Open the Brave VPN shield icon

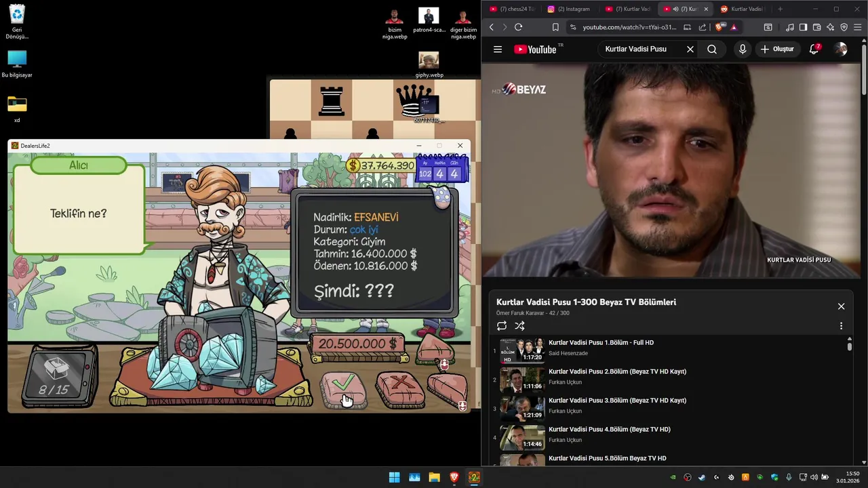(844, 27)
